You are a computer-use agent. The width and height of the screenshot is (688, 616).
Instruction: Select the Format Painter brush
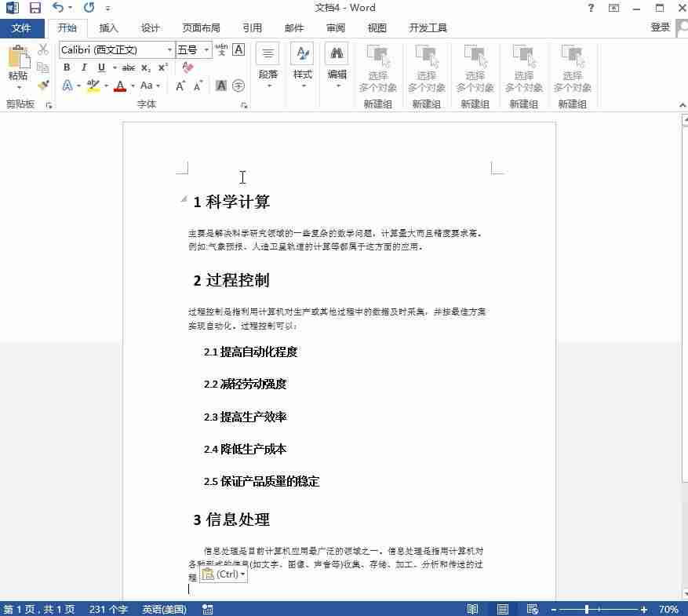(43, 85)
